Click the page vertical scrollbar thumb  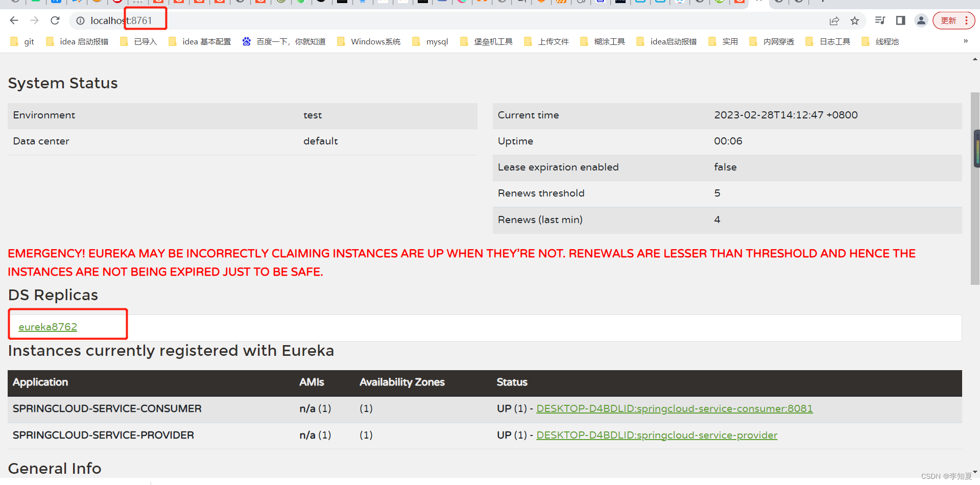click(x=974, y=189)
